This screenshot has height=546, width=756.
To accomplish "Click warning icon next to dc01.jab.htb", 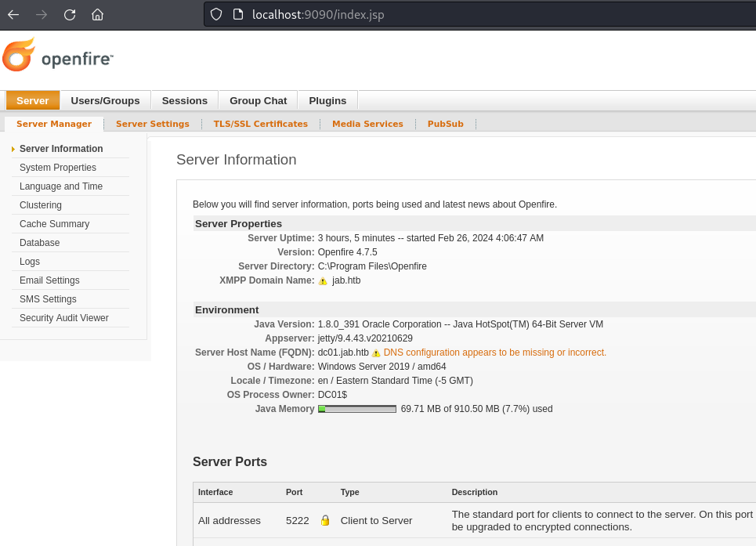I will point(376,353).
